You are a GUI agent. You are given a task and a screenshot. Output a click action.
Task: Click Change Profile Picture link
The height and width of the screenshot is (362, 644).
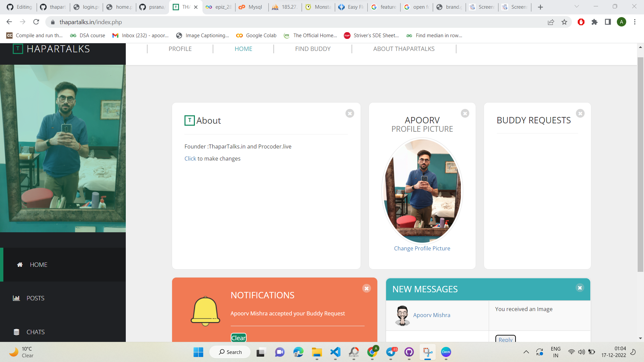422,248
